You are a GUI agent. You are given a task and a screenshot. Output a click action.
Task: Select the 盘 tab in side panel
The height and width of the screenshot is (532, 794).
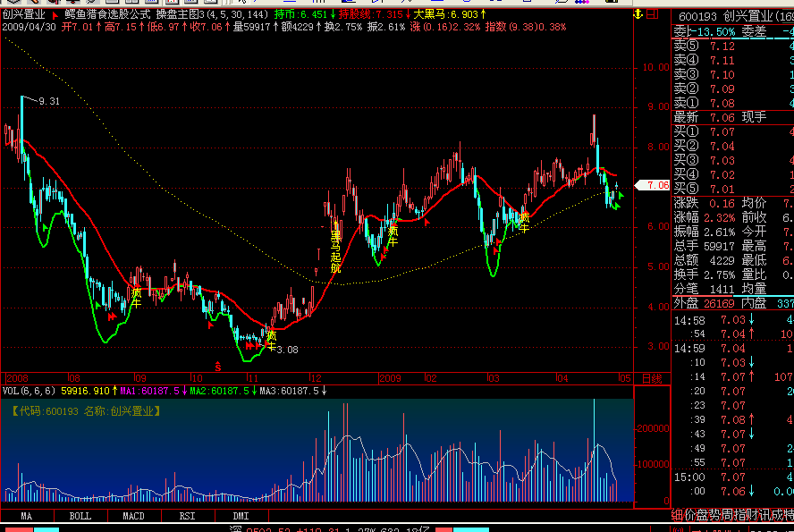tap(702, 515)
